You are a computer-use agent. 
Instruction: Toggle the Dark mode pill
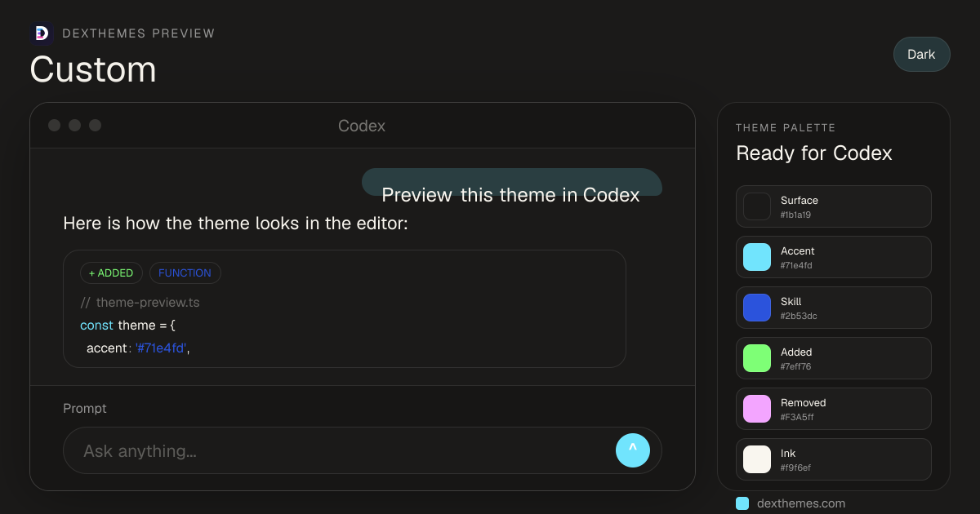click(921, 55)
